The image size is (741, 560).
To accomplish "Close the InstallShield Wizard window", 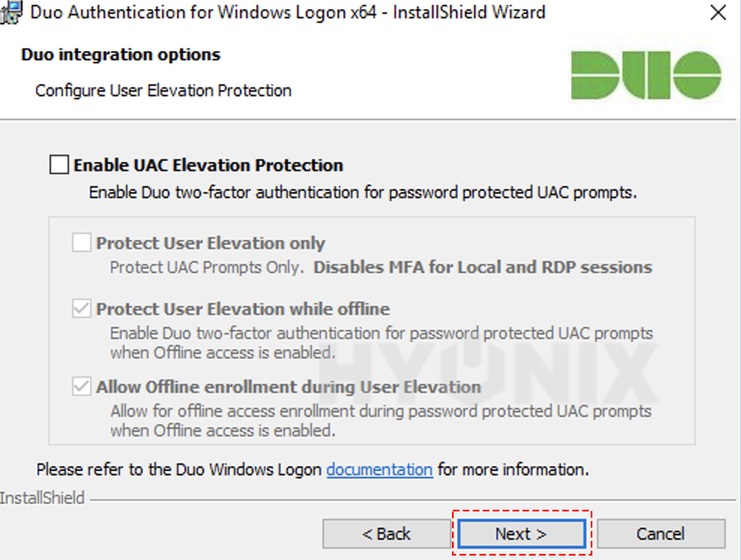I will 718,12.
